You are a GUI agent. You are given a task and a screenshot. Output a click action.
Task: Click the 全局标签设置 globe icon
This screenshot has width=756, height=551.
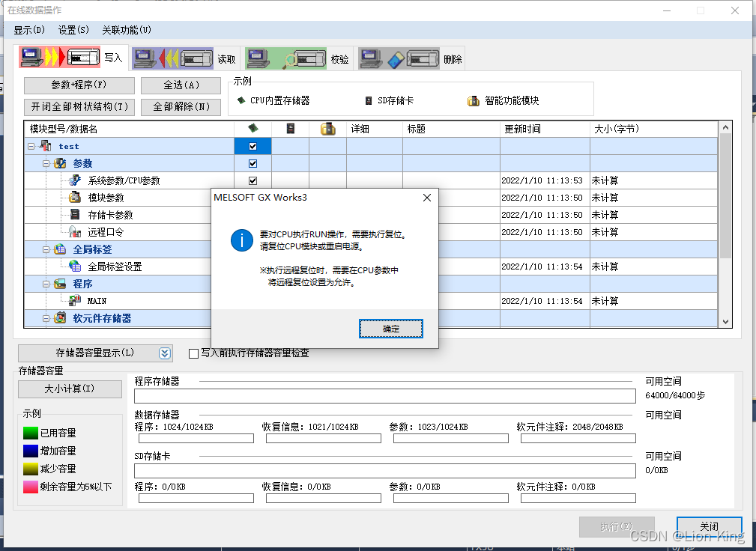pos(75,266)
